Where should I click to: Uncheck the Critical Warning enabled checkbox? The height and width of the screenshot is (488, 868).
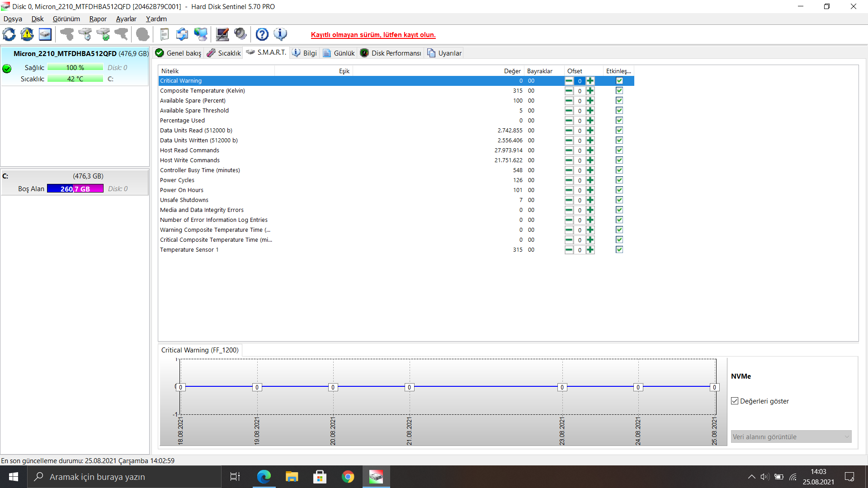[x=619, y=81]
